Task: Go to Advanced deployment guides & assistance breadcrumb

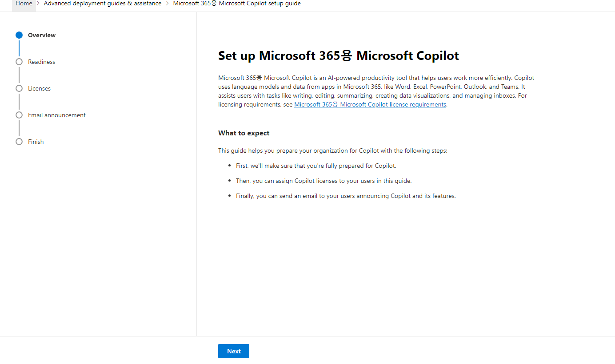Action: click(x=103, y=4)
